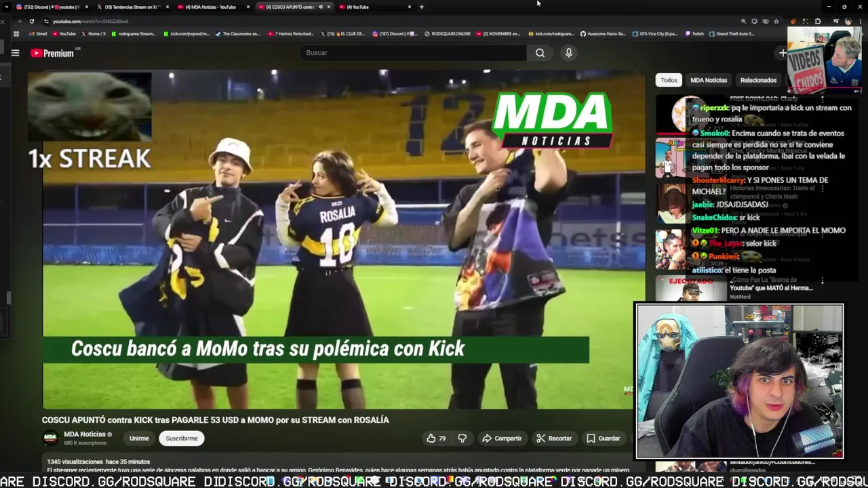This screenshot has height=488, width=868.
Task: Click the Unirme button
Action: tap(139, 439)
